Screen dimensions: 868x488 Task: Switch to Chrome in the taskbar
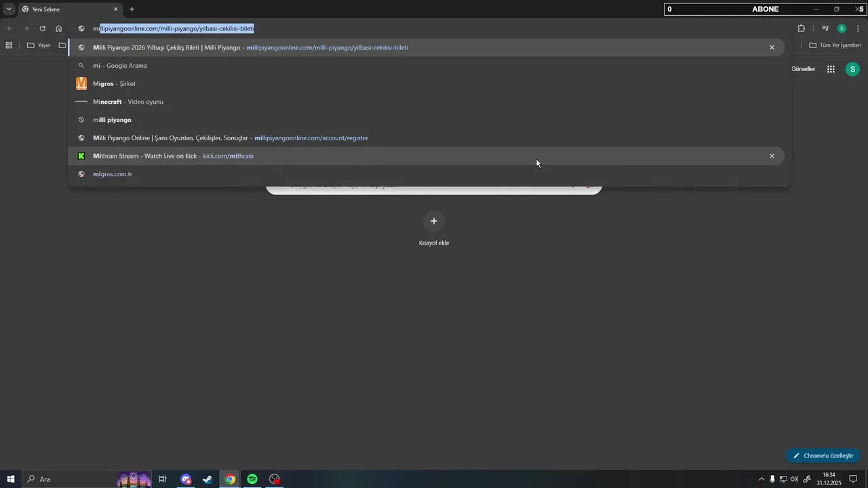coord(230,479)
